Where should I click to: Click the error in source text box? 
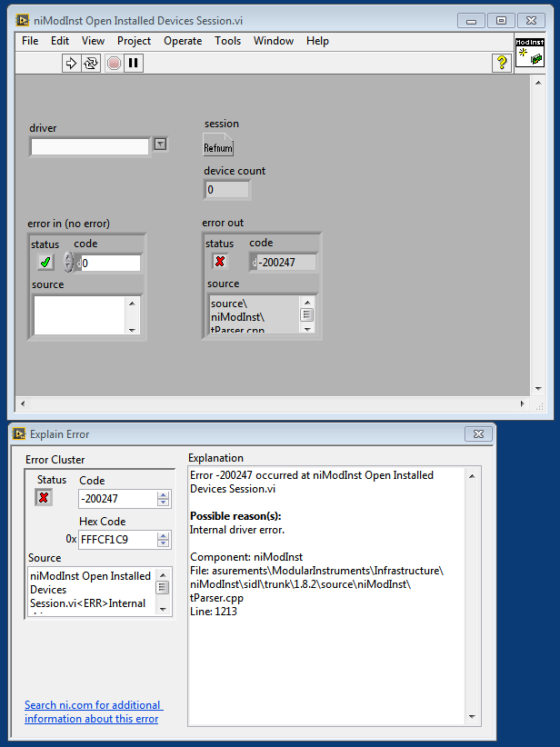click(x=79, y=315)
